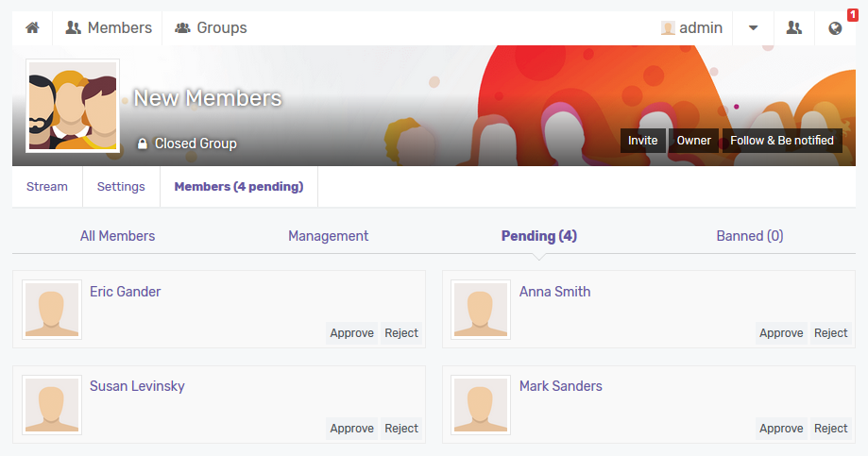Reject Anna Smith's membership request
Viewport: 868px width, 456px height.
coord(830,333)
